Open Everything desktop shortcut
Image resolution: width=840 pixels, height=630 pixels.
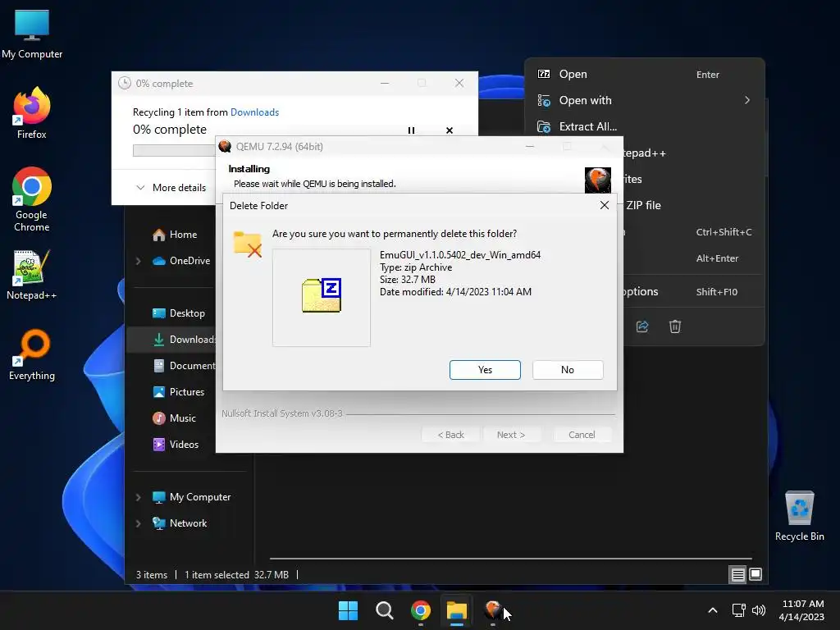(x=32, y=355)
